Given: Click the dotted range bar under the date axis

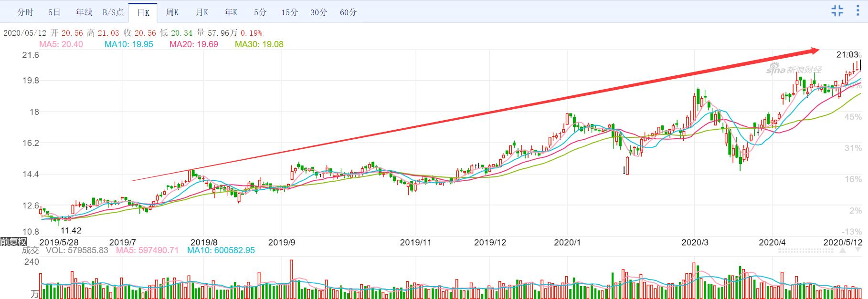Looking at the screenshot, I should tap(805, 250).
